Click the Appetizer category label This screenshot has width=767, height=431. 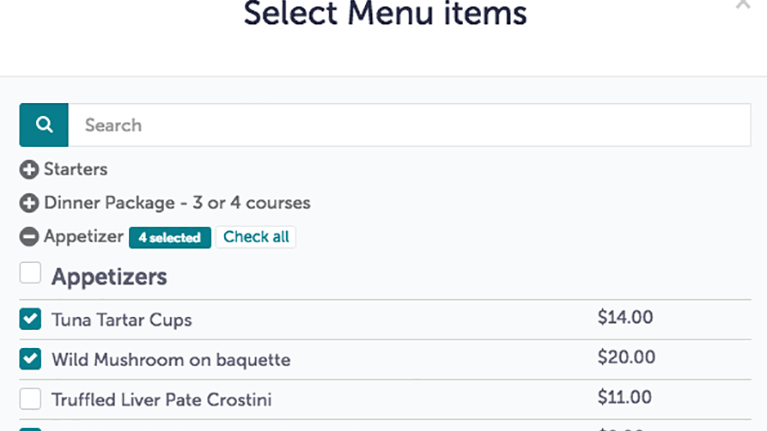click(84, 237)
